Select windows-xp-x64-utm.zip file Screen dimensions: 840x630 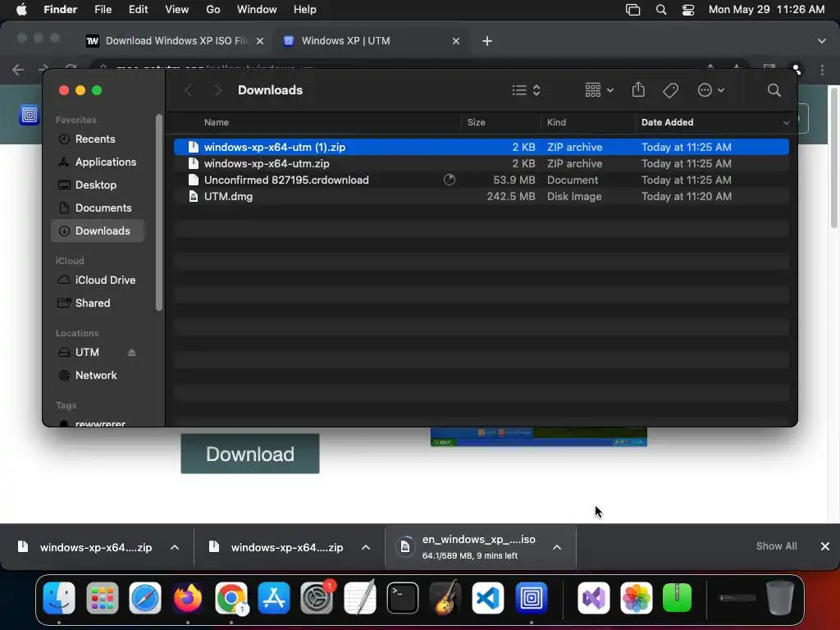coord(481,163)
